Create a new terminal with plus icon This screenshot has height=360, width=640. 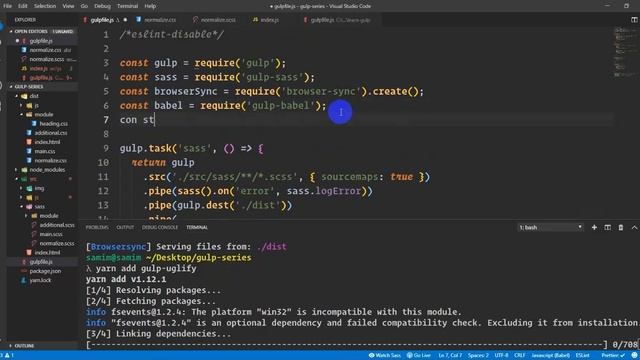click(x=594, y=227)
